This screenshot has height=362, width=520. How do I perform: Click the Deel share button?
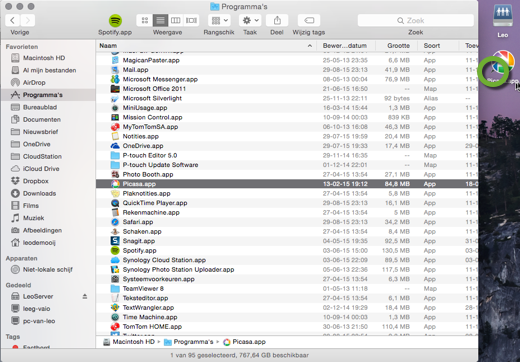(x=277, y=20)
